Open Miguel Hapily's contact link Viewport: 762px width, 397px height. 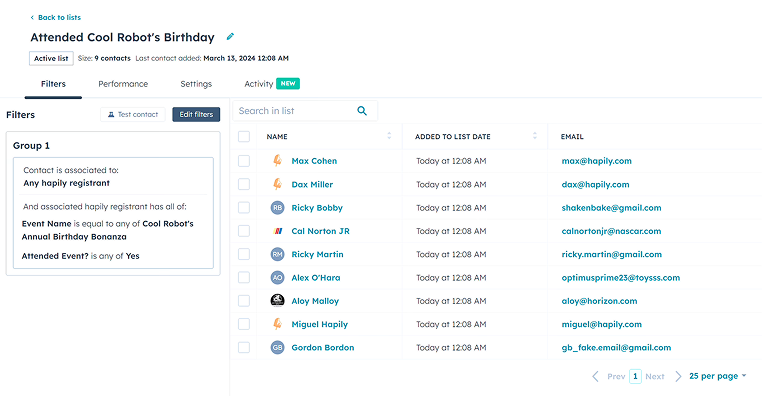[319, 324]
